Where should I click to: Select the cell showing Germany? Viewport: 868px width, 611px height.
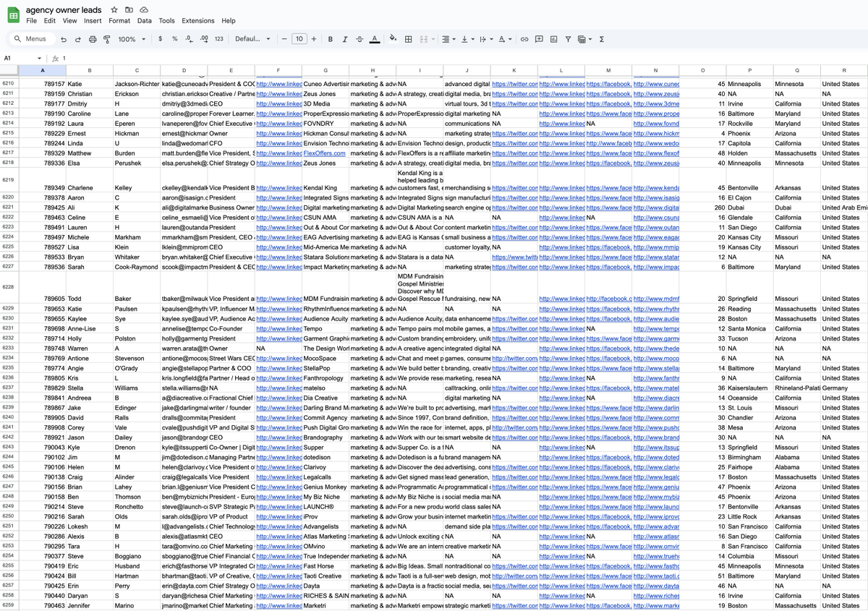(x=844, y=388)
